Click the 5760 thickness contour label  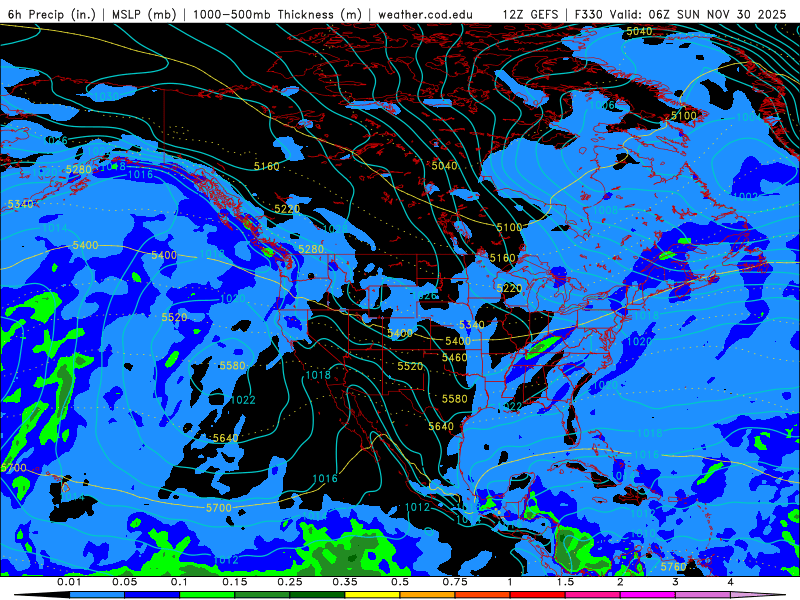click(x=673, y=567)
